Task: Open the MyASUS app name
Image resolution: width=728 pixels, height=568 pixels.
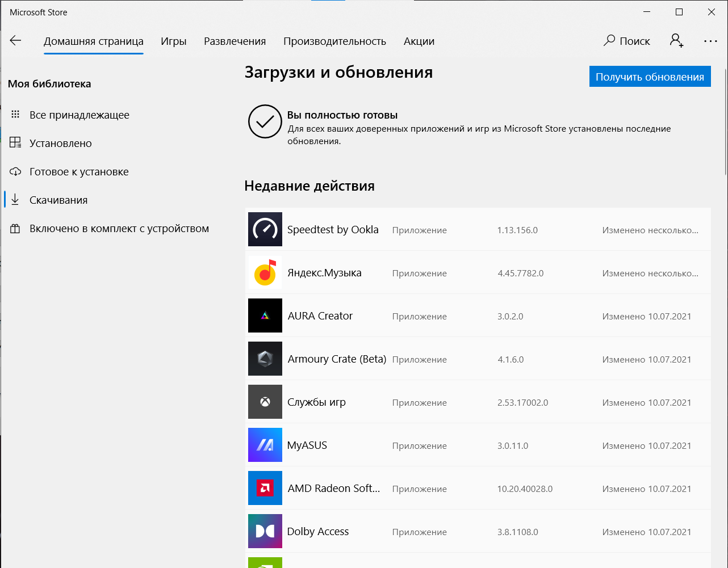Action: 307,445
